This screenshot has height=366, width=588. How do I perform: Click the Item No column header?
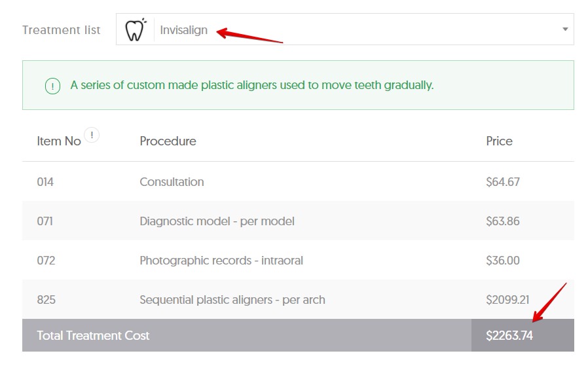59,141
